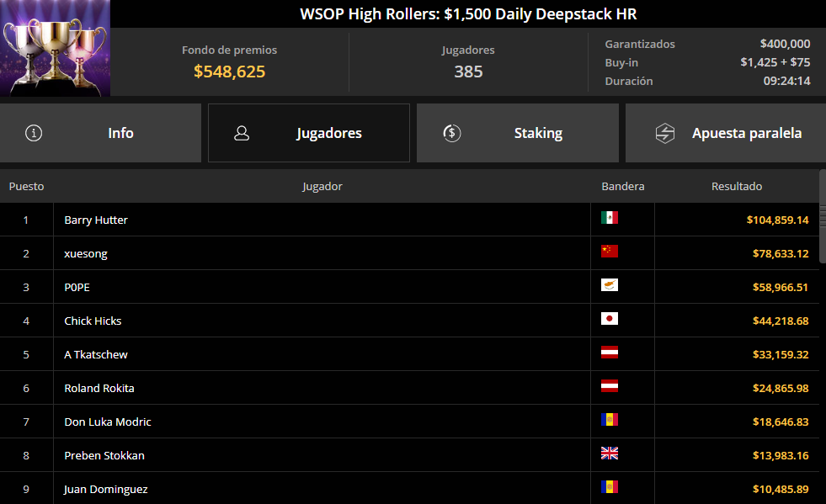Viewport: 826px width, 504px height.
Task: Click the Austria flag next to Roland Rokita
Action: click(610, 386)
